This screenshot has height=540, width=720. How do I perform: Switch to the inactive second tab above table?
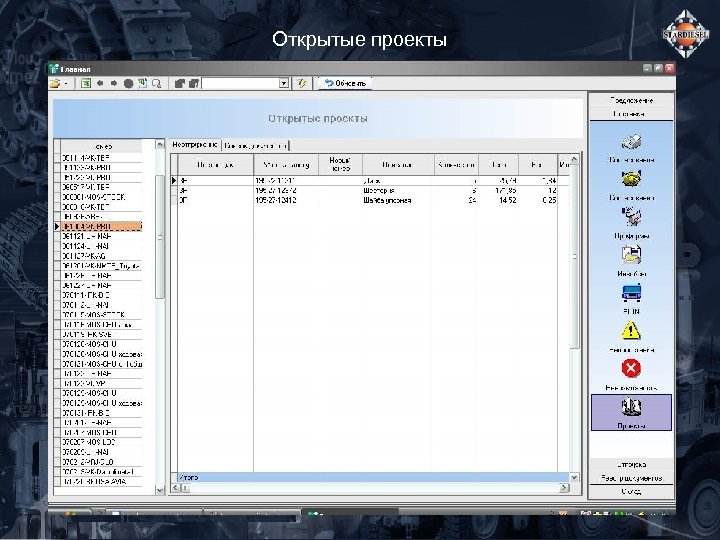click(255, 146)
